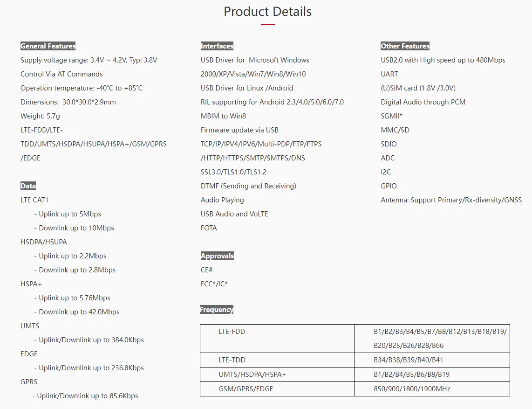Click the GSM/GPRS/EDGE table row label
532x409 pixels.
[x=246, y=388]
